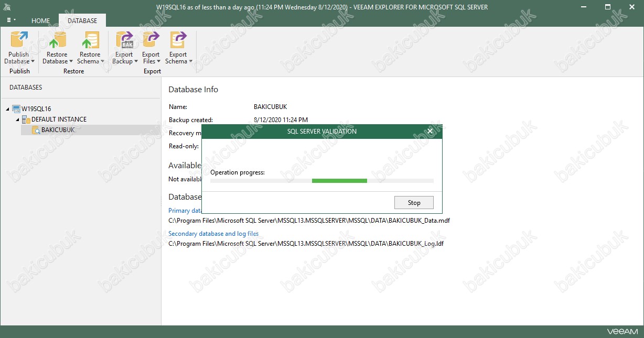Select DEFAULT INSTANCE label in tree
The height and width of the screenshot is (338, 644).
click(x=59, y=119)
